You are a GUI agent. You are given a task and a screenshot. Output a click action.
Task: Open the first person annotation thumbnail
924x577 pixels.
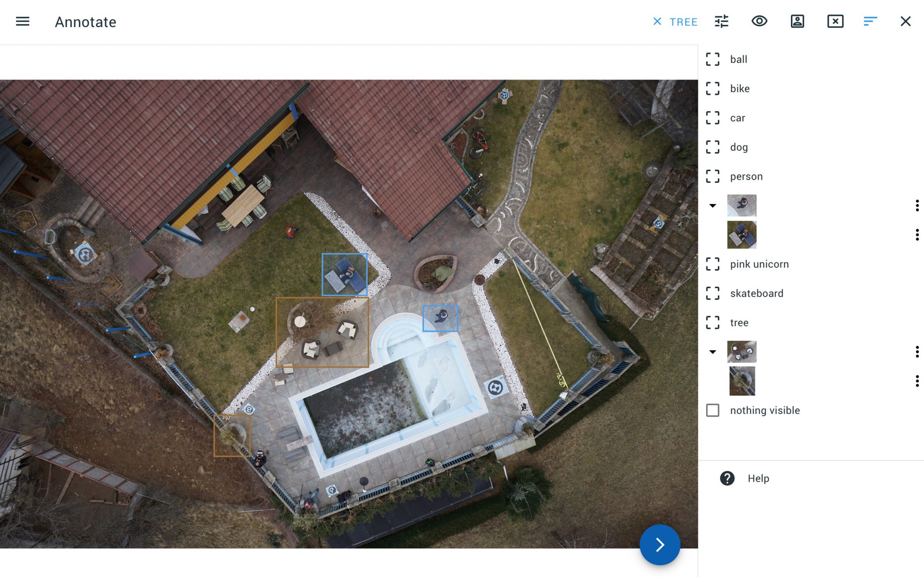tap(742, 205)
